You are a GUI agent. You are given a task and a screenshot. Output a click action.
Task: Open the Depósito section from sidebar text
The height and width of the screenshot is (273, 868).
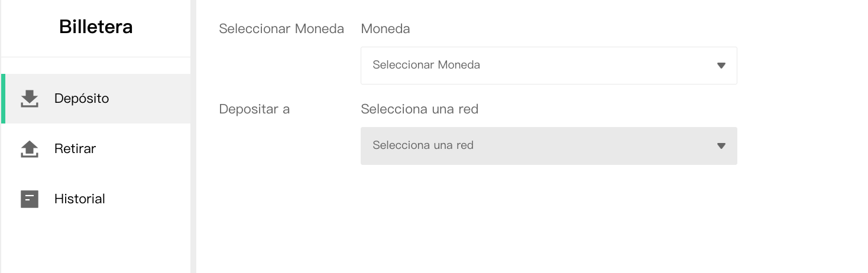point(82,99)
